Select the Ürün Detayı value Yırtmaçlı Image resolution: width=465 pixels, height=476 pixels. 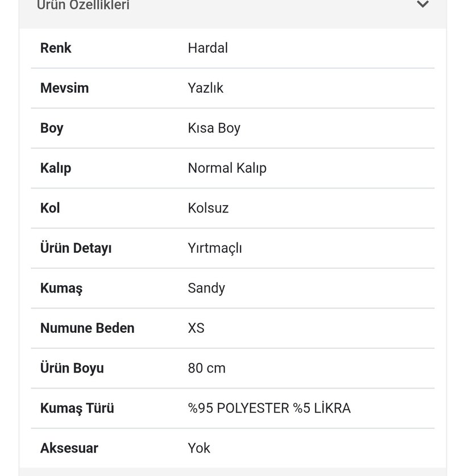[x=215, y=248]
